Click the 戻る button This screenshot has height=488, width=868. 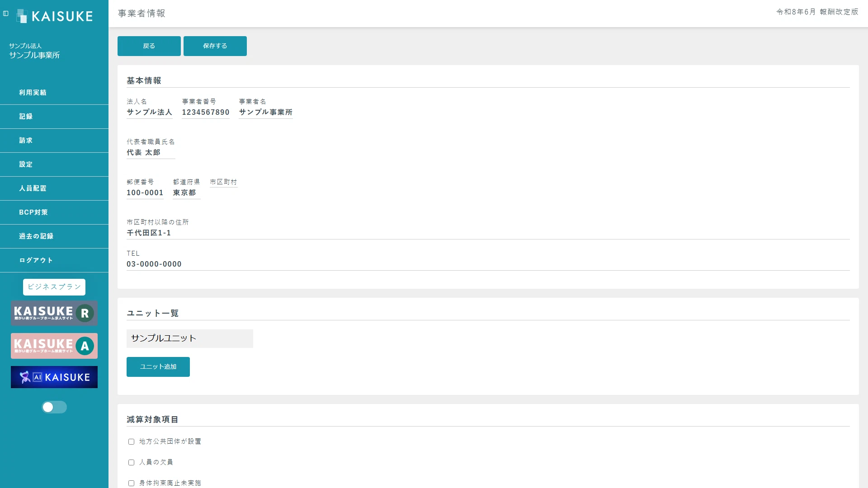coord(149,46)
